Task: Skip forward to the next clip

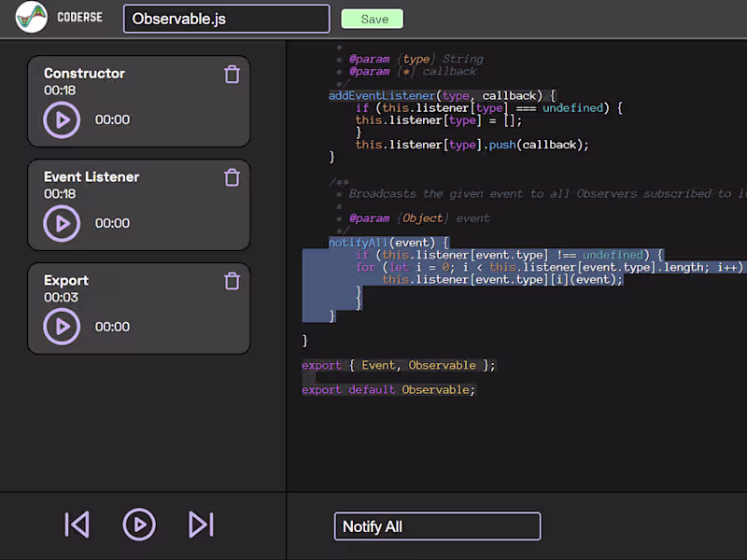Action: tap(201, 525)
